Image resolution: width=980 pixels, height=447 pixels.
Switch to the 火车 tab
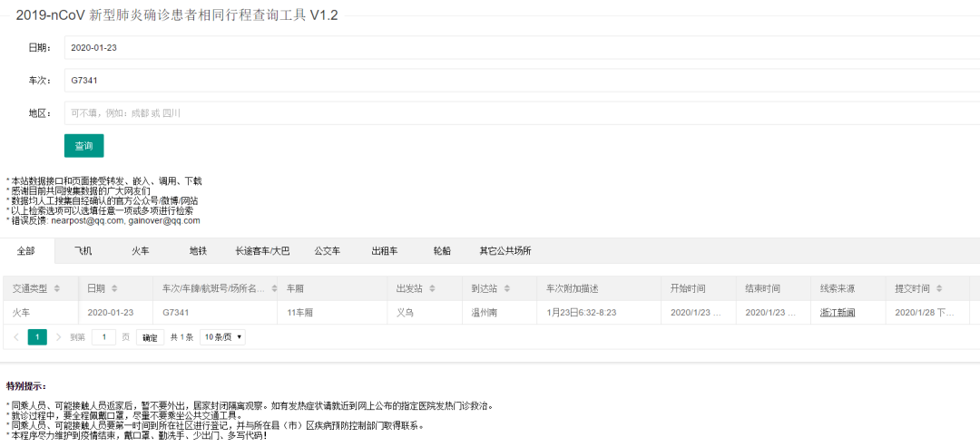pyautogui.click(x=140, y=251)
